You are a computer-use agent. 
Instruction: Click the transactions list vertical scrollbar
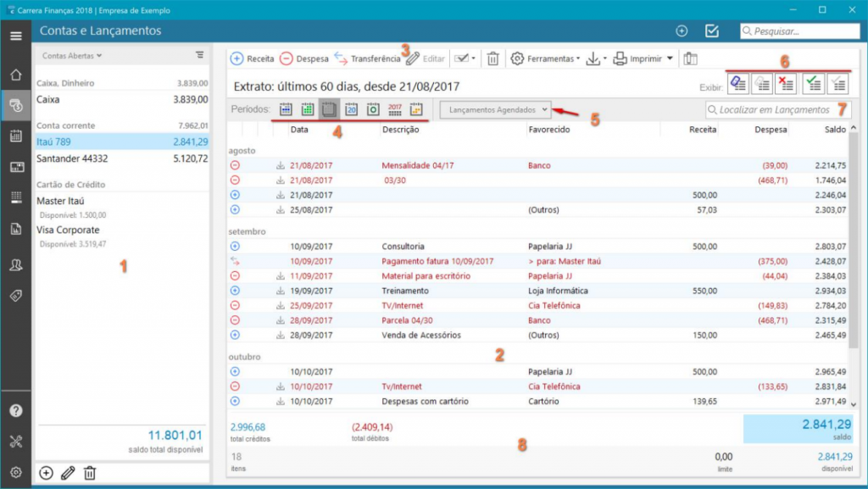tap(853, 254)
